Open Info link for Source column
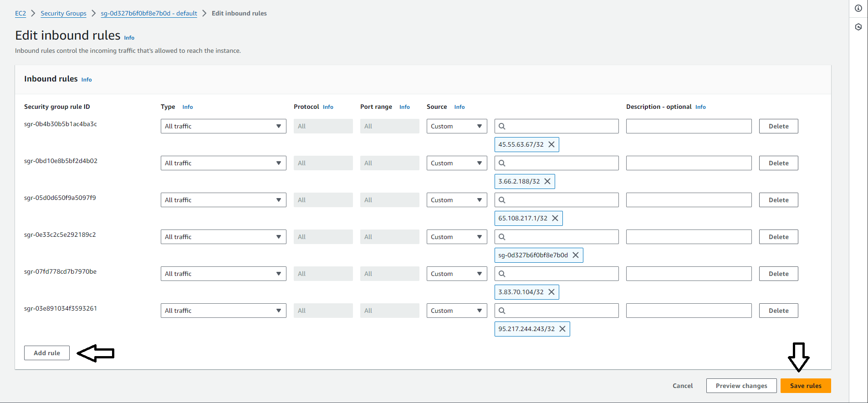The height and width of the screenshot is (403, 868). pyautogui.click(x=460, y=107)
